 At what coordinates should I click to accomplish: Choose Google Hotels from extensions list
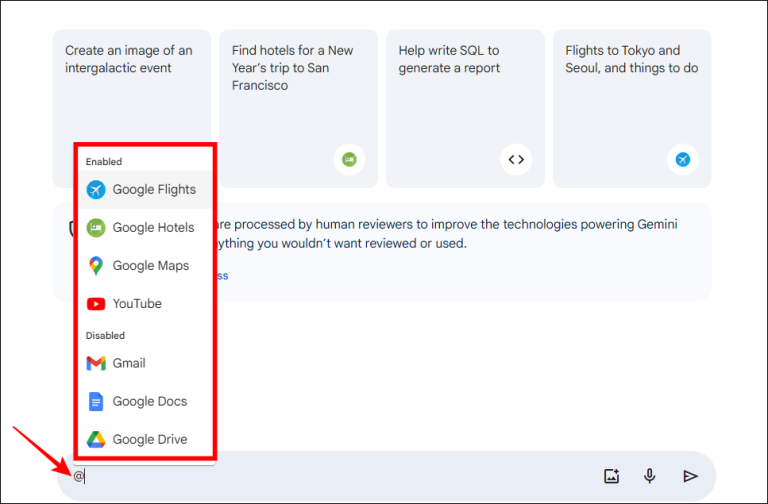pyautogui.click(x=145, y=228)
